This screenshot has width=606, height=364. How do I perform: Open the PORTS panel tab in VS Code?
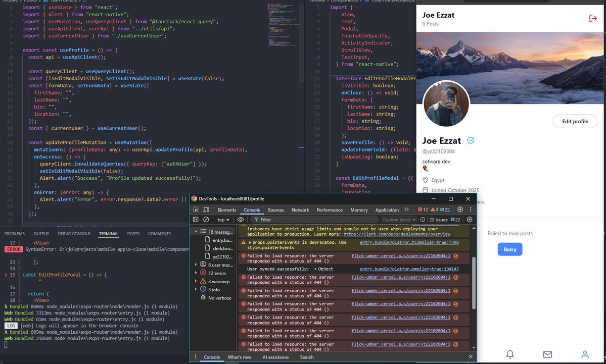pyautogui.click(x=133, y=234)
